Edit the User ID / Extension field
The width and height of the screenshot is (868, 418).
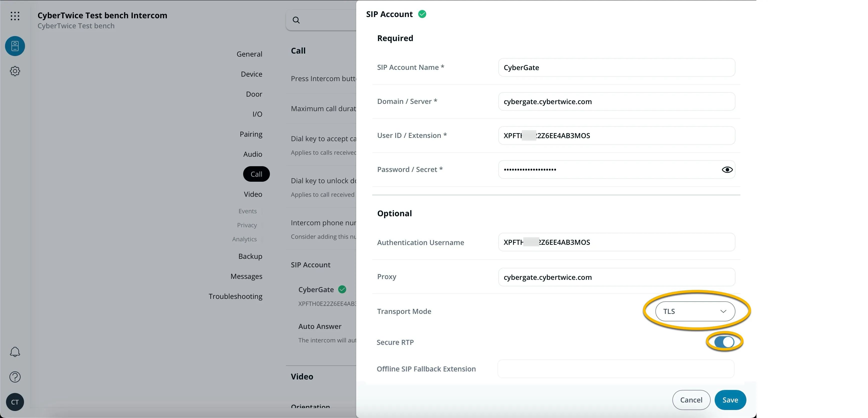pyautogui.click(x=616, y=135)
